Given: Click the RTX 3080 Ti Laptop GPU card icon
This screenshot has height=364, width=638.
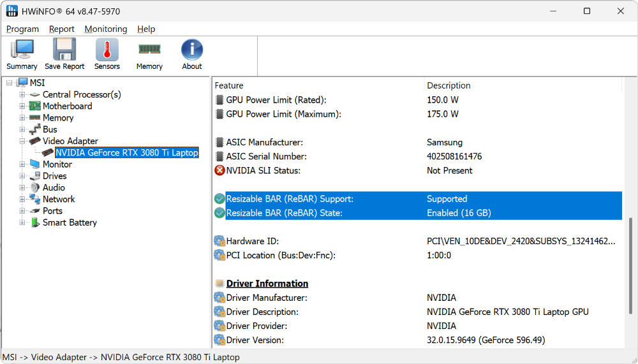Looking at the screenshot, I should click(48, 153).
